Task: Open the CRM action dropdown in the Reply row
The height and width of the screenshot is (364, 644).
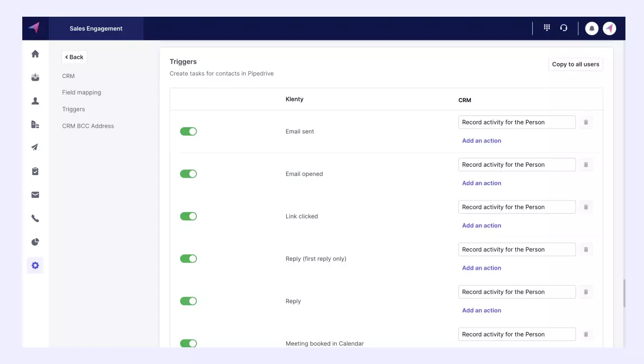Action: [x=517, y=292]
